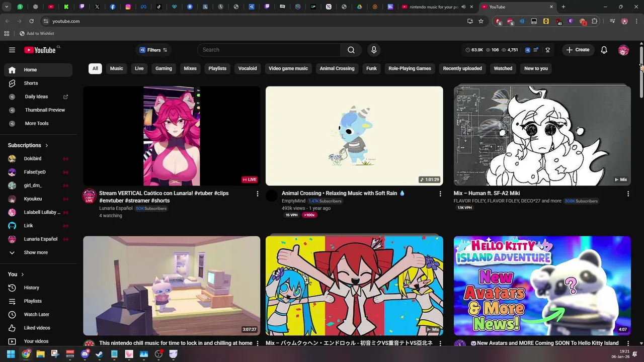Open Watch Later list
This screenshot has width=644, height=362.
pyautogui.click(x=38, y=314)
